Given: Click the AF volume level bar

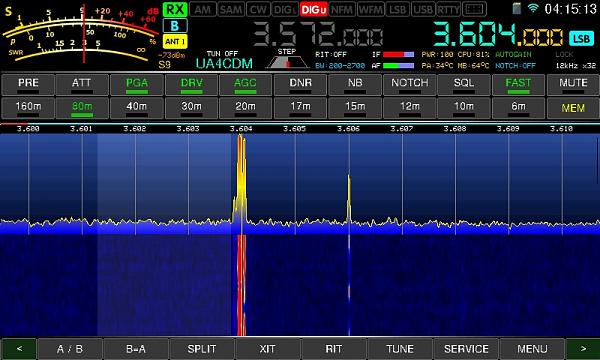Looking at the screenshot, I should 398,66.
